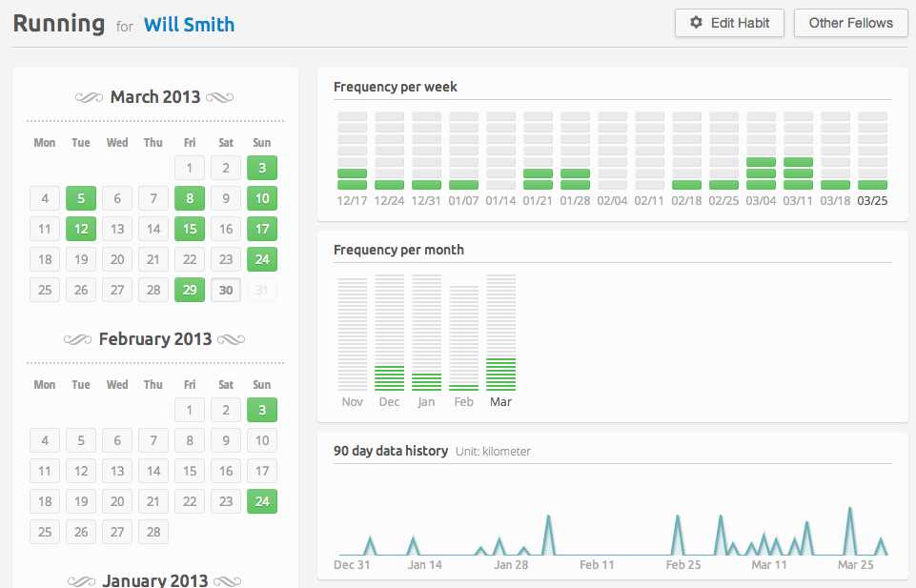Click the tallest peak near Mar 25
Screen dimensions: 916x588
[849, 531]
